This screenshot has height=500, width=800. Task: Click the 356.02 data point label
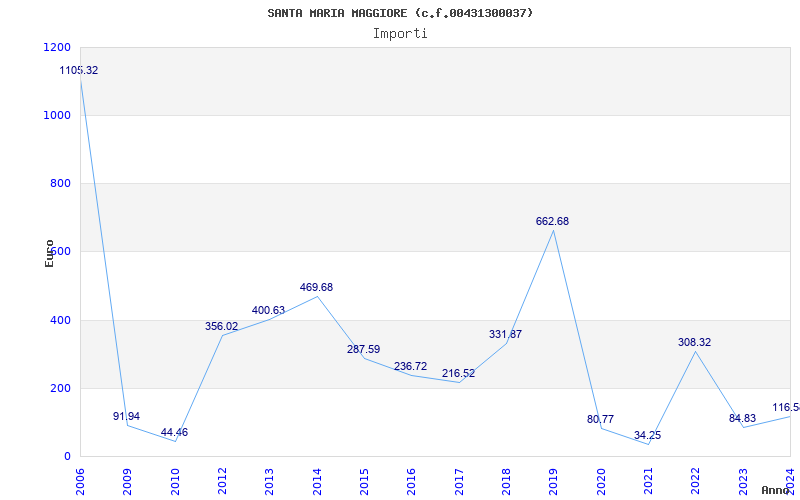tap(221, 327)
